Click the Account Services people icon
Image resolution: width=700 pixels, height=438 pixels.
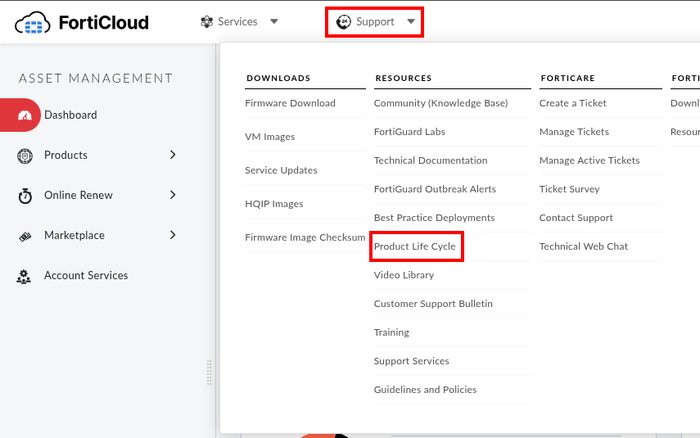tap(25, 276)
